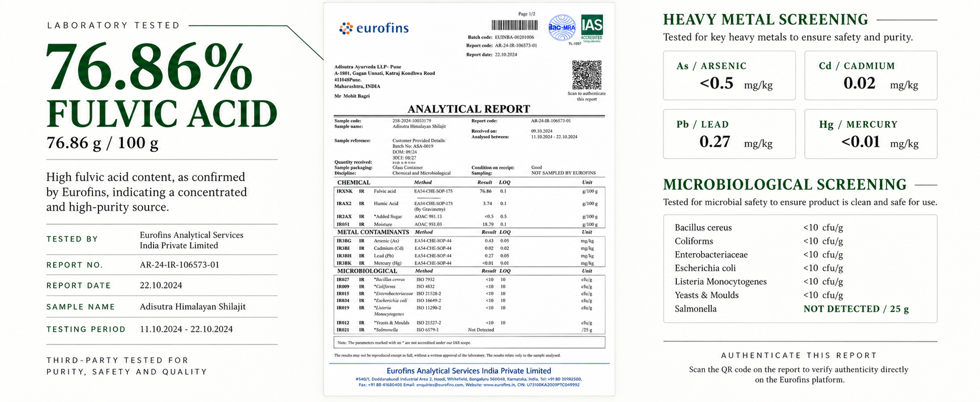The height and width of the screenshot is (402, 980).
Task: Select the Pb / Lead result card
Action: pyautogui.click(x=729, y=134)
